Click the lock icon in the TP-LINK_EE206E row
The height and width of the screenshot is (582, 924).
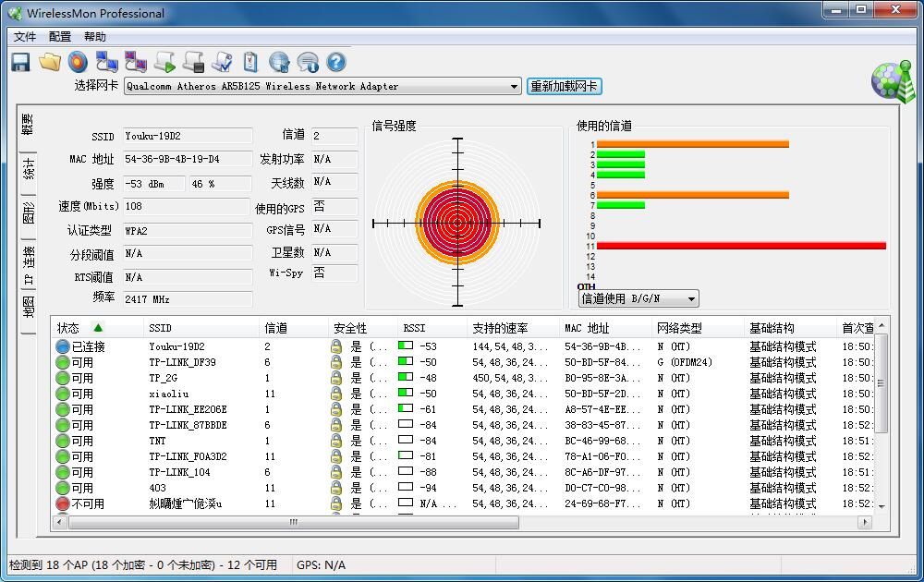pyautogui.click(x=336, y=409)
